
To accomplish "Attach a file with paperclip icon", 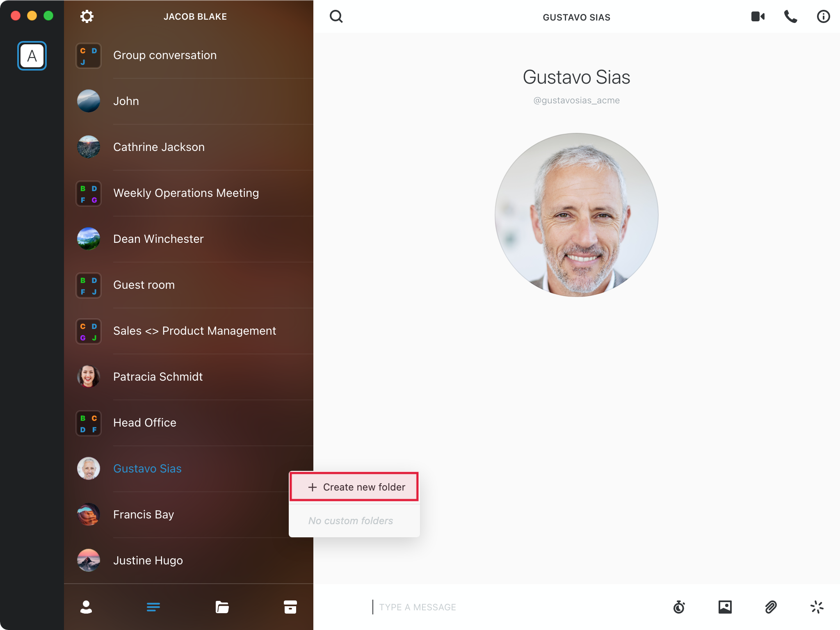I will point(771,607).
